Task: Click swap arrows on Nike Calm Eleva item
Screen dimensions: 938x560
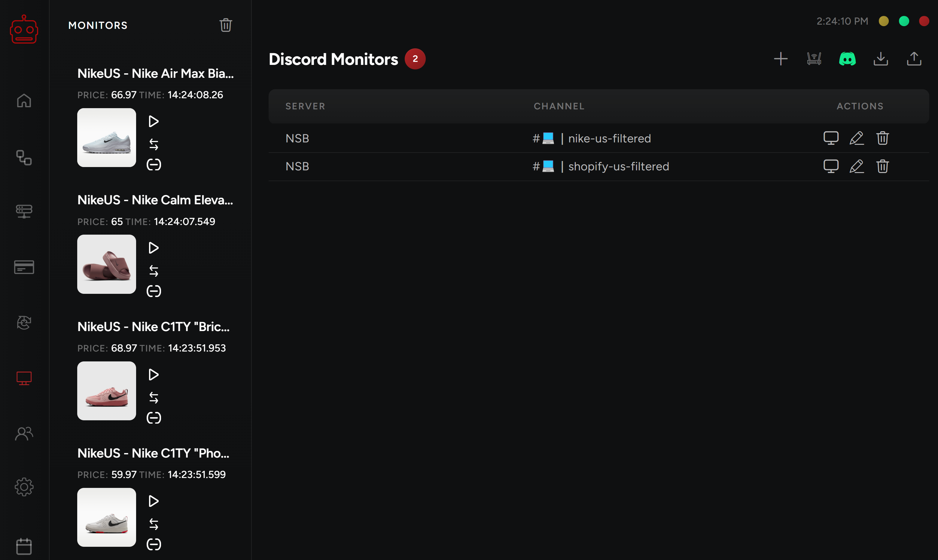Action: [154, 271]
